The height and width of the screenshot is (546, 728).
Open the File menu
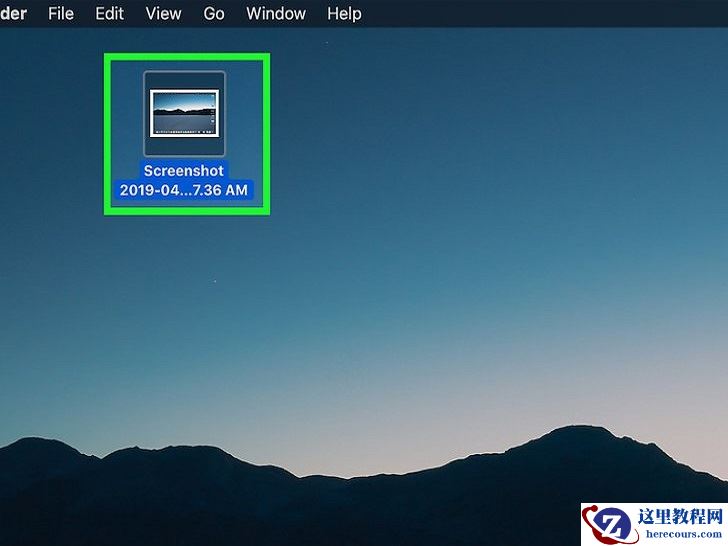61,13
